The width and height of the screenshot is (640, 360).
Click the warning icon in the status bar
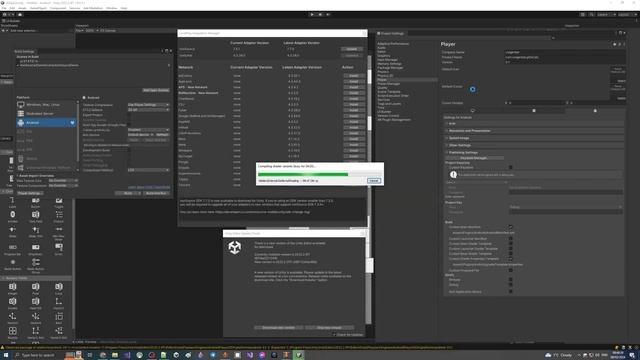click(2, 348)
